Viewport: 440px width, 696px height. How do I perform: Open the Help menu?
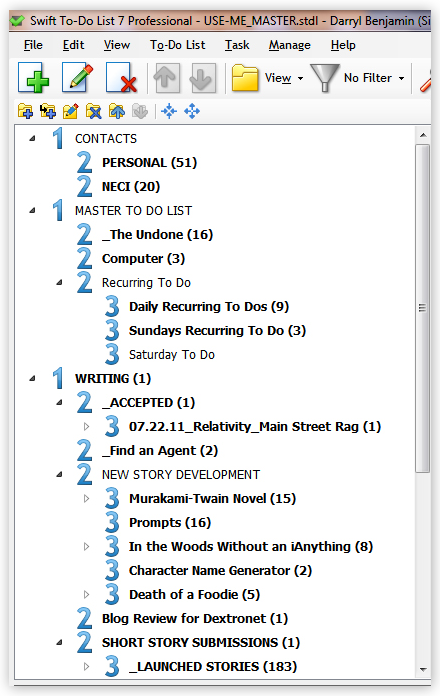click(x=343, y=45)
